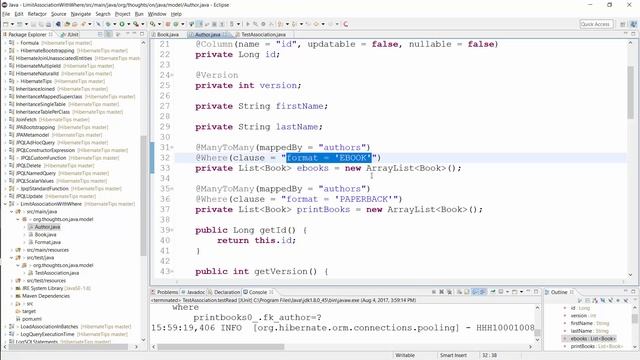Image resolution: width=640 pixels, height=360 pixels.
Task: Open the Open Console dropdown arrow
Action: 522,292
